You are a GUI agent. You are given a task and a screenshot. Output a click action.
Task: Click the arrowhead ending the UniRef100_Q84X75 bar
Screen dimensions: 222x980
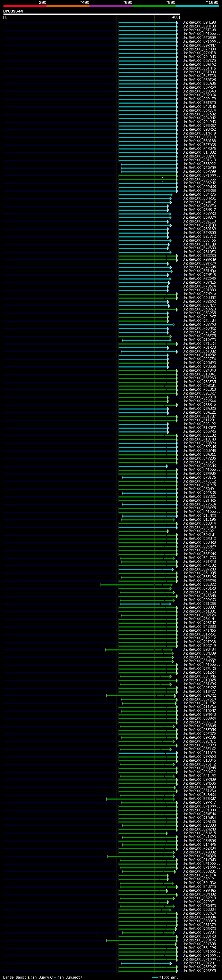(171, 194)
